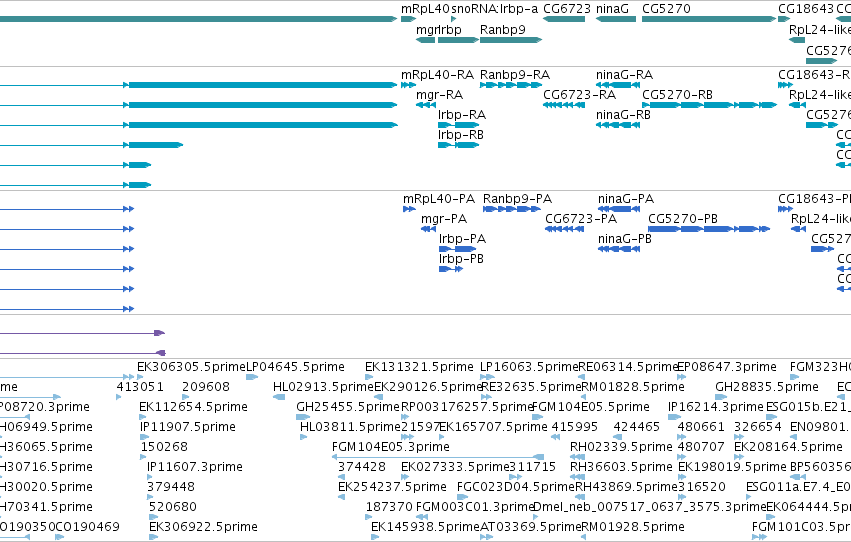The height and width of the screenshot is (542, 851).
Task: Click the Ranbp9-PA protein feature
Action: (511, 209)
